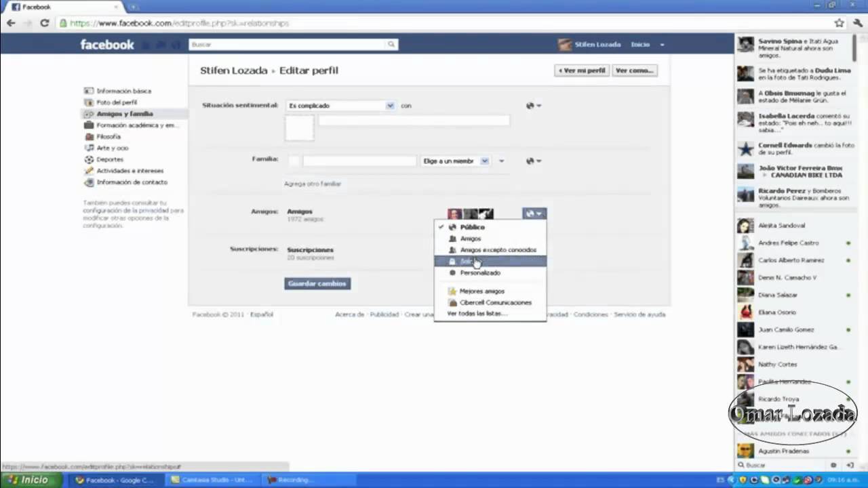868x488 pixels.
Task: Open the 'Amigos y familia' sidebar section
Action: tap(134, 114)
